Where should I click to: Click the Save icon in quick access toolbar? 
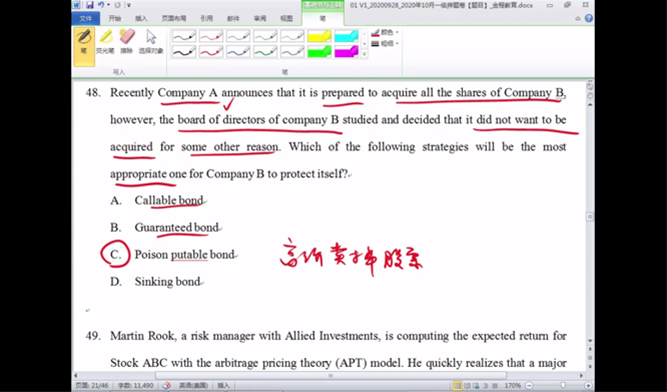pyautogui.click(x=90, y=5)
